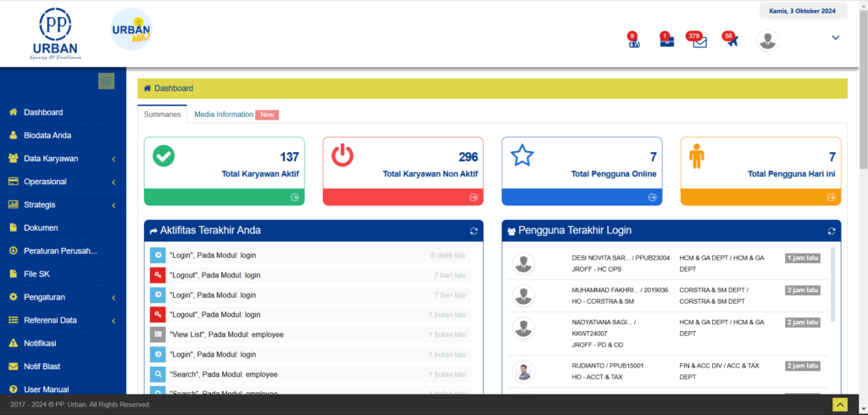The width and height of the screenshot is (868, 415).
Task: Open the stethoscope notifications icon with badge 9
Action: coord(633,42)
